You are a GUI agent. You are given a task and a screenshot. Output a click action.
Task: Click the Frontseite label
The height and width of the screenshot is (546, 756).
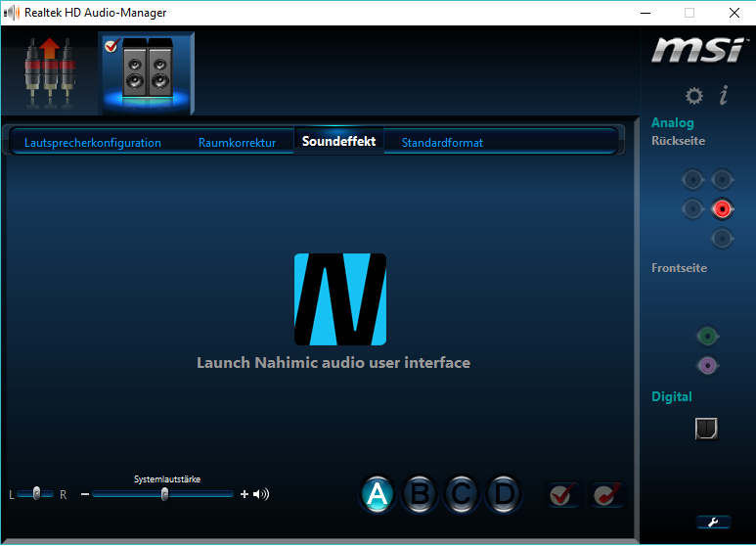click(x=679, y=268)
